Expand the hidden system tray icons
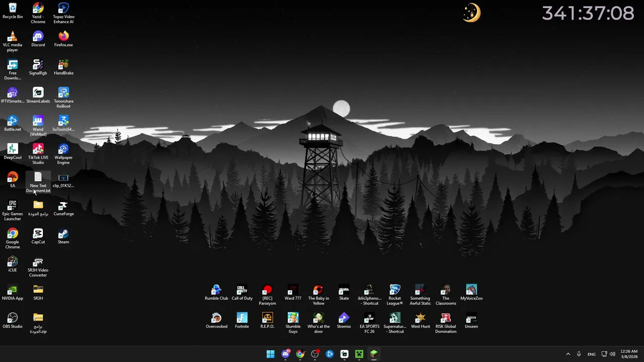Screen dimensions: 644x362 [x=568, y=354]
